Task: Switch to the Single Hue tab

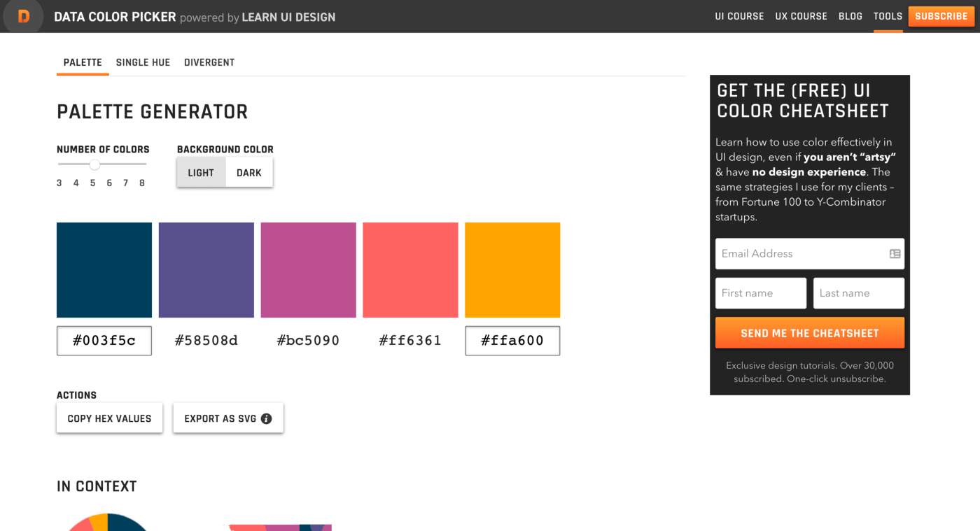Action: point(143,62)
